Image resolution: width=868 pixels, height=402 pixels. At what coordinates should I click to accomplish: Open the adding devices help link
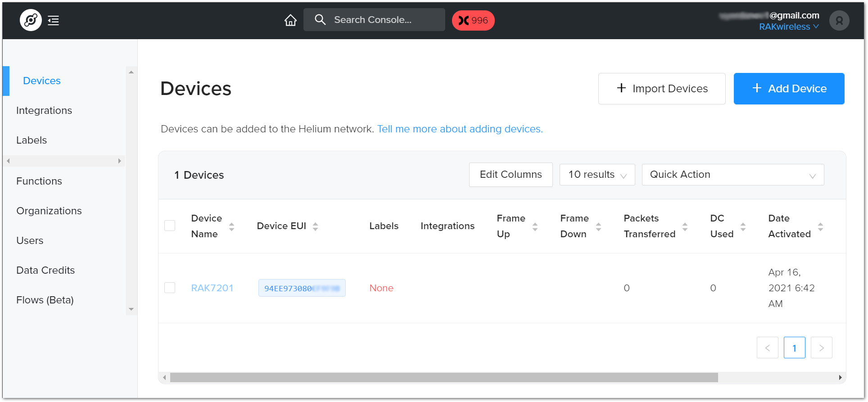460,129
